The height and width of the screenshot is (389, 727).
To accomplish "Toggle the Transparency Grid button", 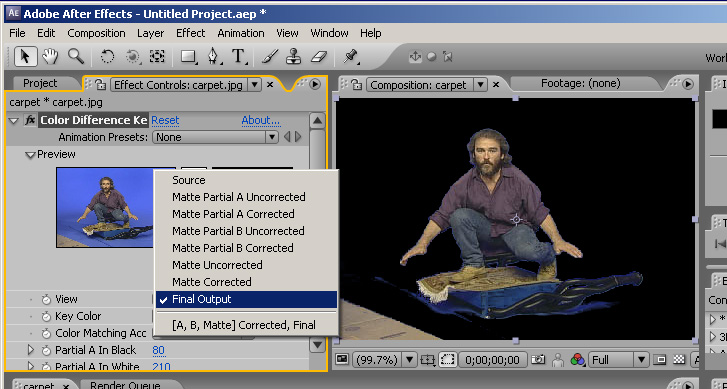I will (x=679, y=359).
